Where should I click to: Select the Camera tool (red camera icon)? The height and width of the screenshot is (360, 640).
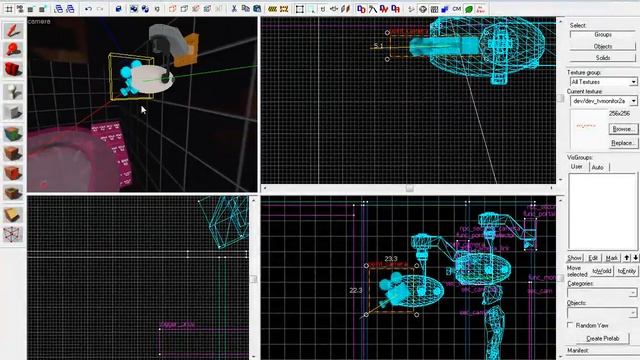pos(13,69)
